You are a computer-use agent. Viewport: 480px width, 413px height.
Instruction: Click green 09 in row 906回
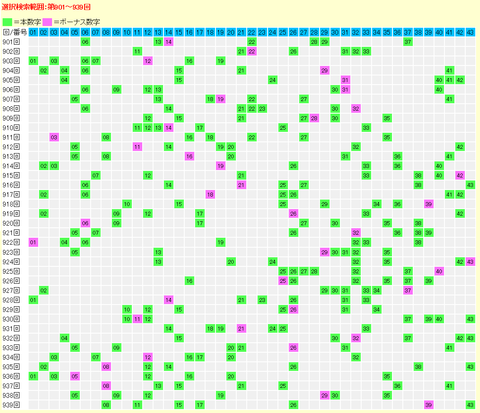116,90
